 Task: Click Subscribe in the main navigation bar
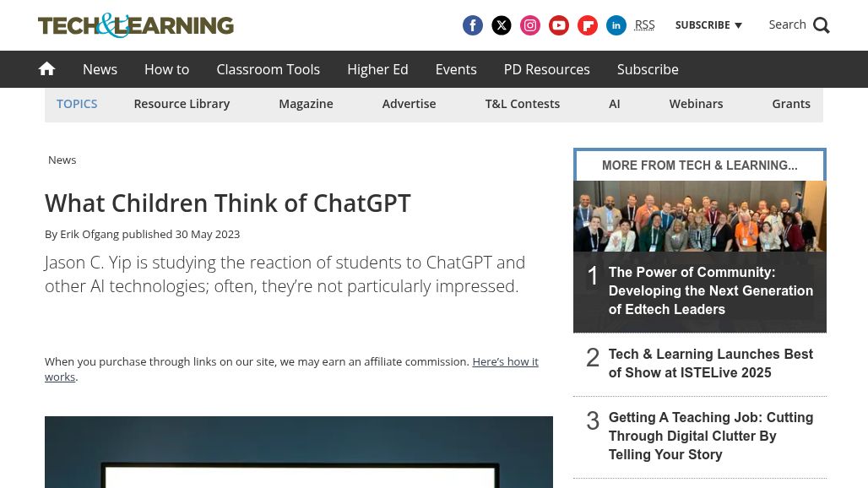648,69
